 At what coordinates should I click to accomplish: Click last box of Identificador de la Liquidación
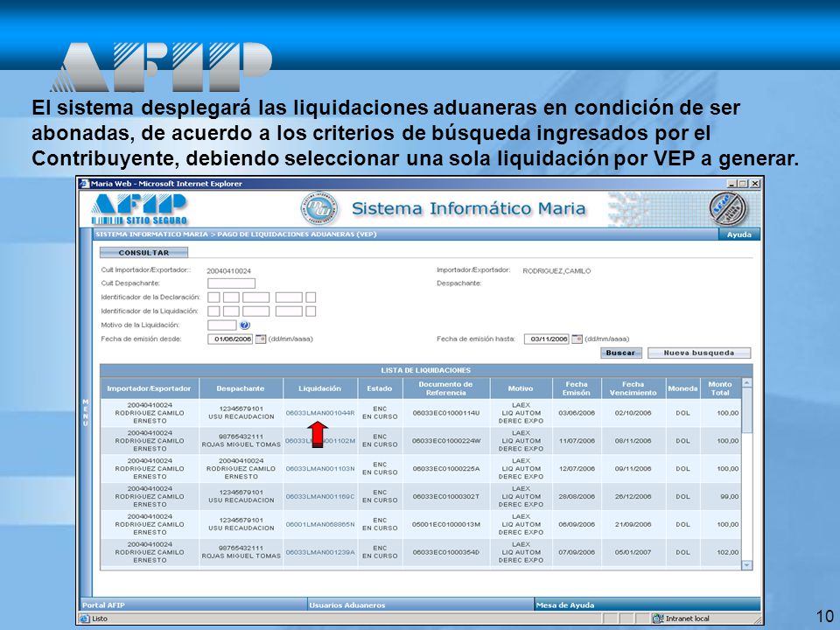point(311,311)
